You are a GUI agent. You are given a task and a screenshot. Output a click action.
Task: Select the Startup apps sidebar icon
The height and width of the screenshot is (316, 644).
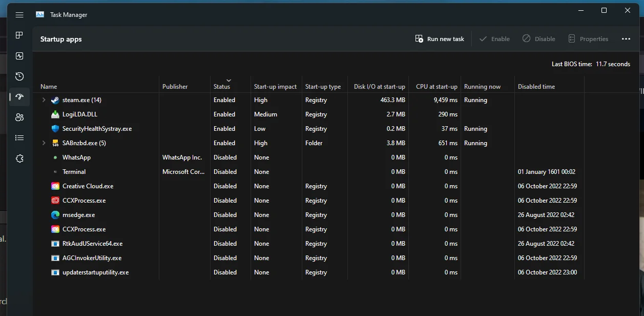point(19,97)
